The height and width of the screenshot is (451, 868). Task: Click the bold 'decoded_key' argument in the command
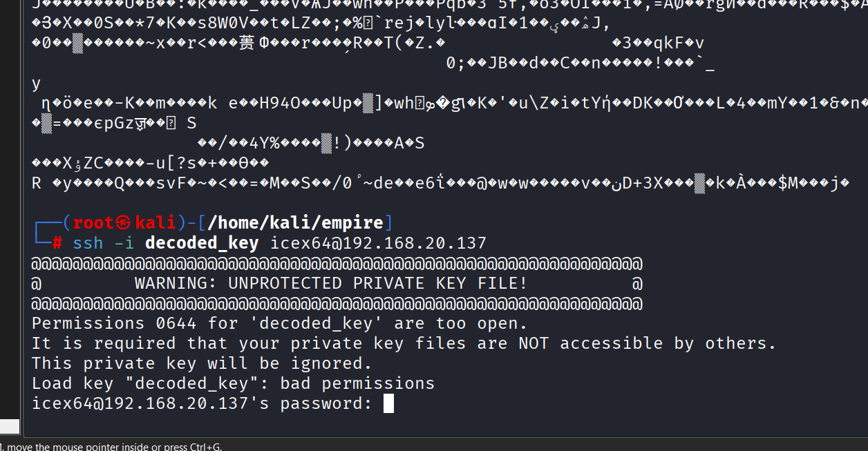tap(202, 243)
